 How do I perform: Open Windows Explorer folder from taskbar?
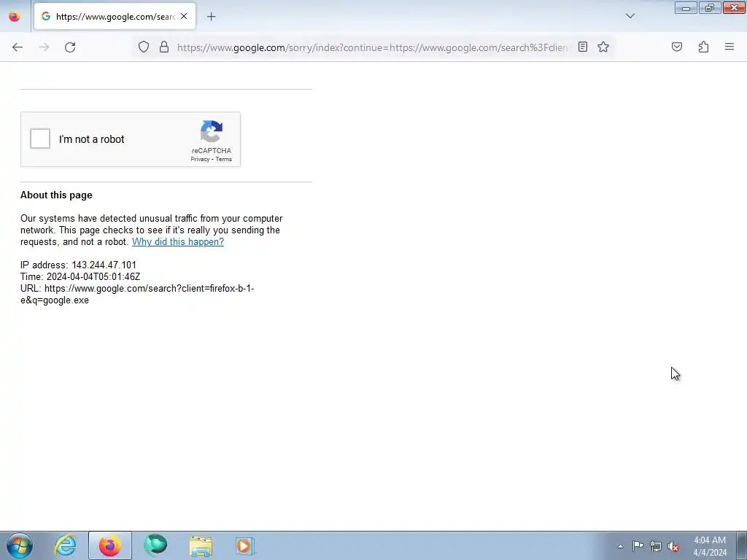pyautogui.click(x=201, y=545)
